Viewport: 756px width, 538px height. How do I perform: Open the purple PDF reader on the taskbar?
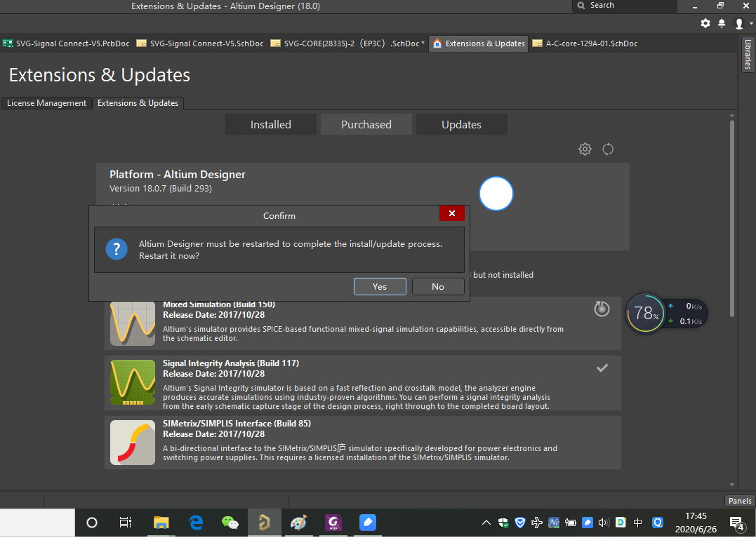click(333, 523)
